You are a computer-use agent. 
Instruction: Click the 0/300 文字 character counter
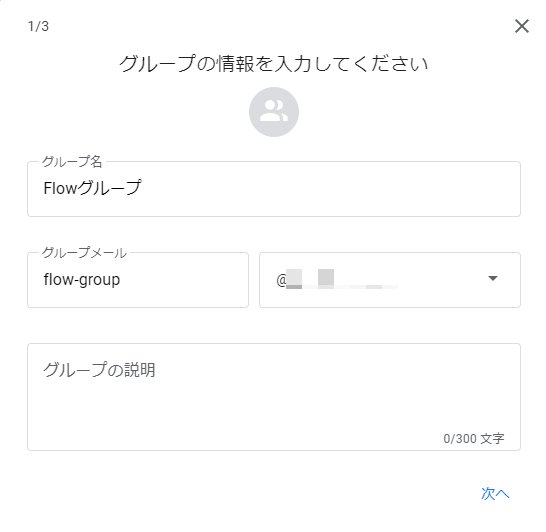tap(474, 438)
